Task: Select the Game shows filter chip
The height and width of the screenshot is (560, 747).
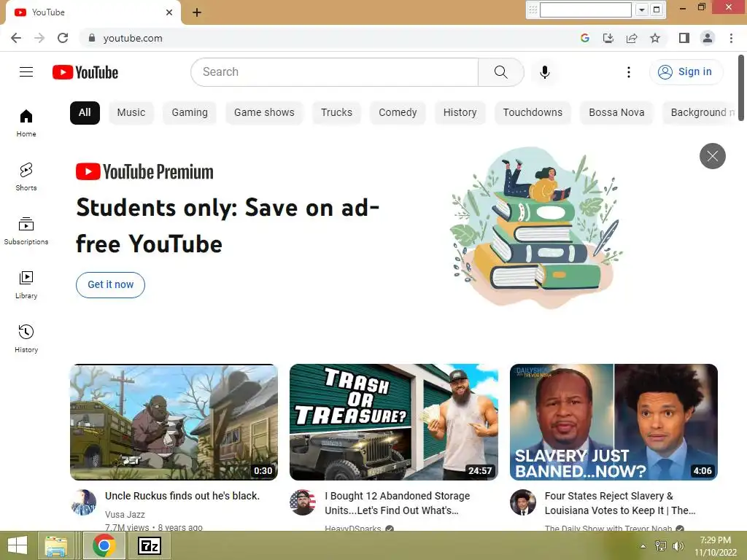Action: 264,113
